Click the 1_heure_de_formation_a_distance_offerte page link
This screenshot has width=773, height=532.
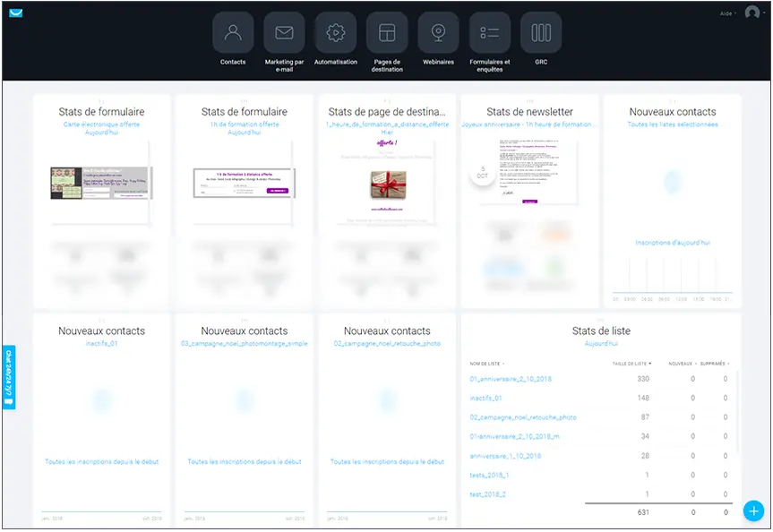[387, 124]
